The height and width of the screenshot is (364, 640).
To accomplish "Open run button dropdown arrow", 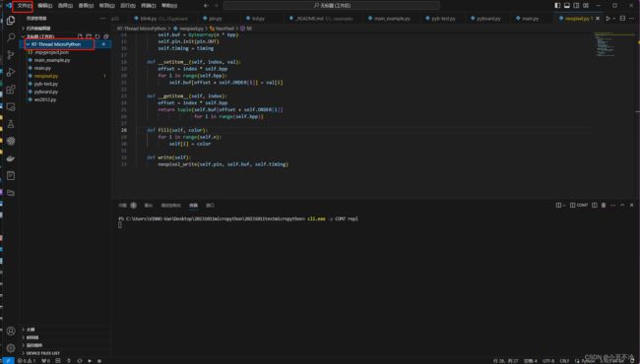I will click(613, 19).
